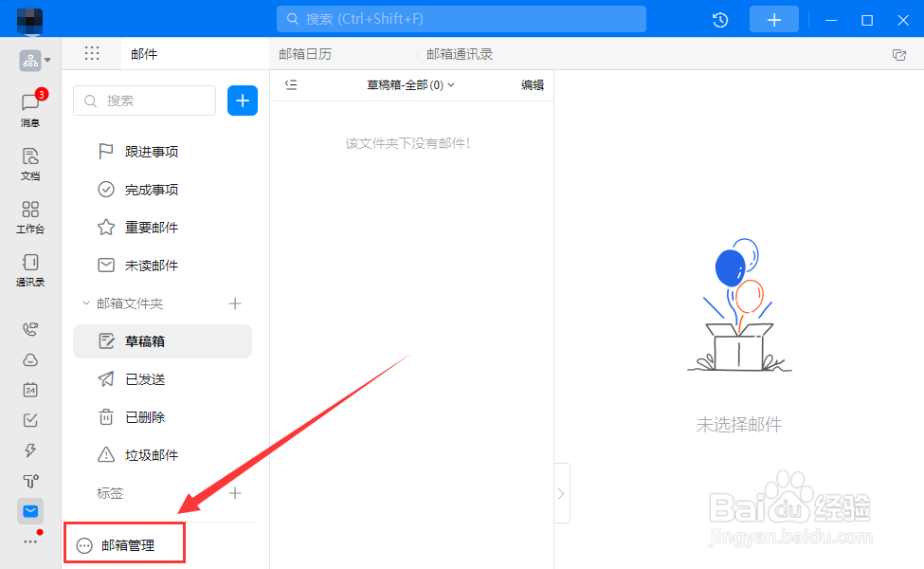924x569 pixels.
Task: Collapse the mail list with the indent icon
Action: [x=291, y=84]
